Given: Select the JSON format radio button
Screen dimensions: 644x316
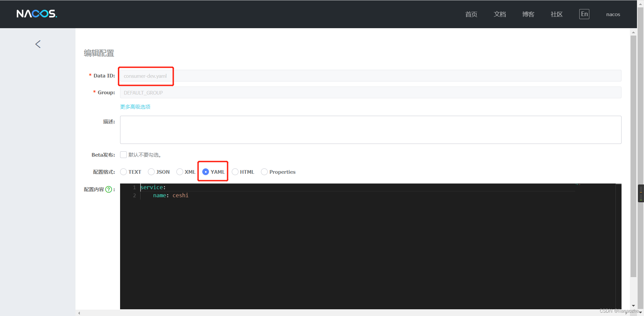Looking at the screenshot, I should 151,172.
